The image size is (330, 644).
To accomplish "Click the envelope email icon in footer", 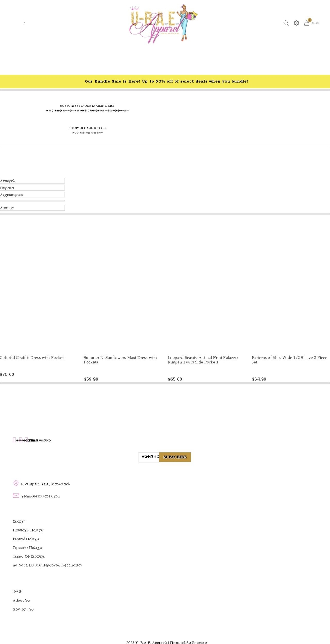I will pyautogui.click(x=16, y=495).
